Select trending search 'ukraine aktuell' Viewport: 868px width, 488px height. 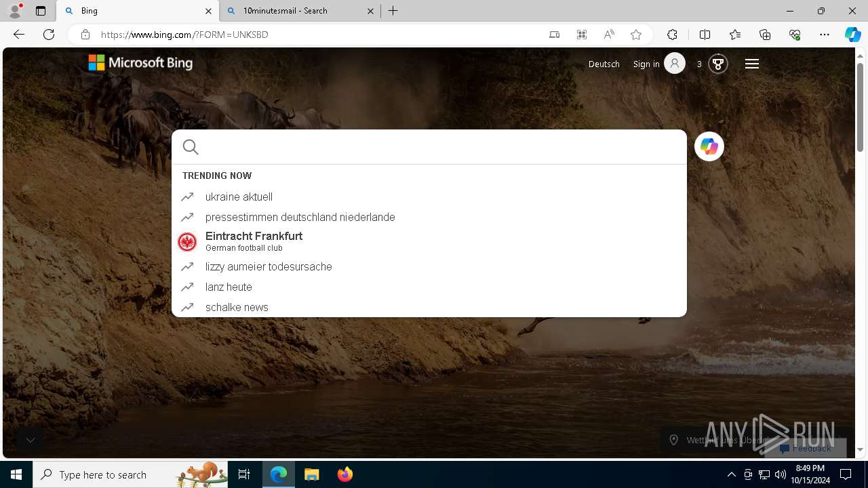[429, 197]
